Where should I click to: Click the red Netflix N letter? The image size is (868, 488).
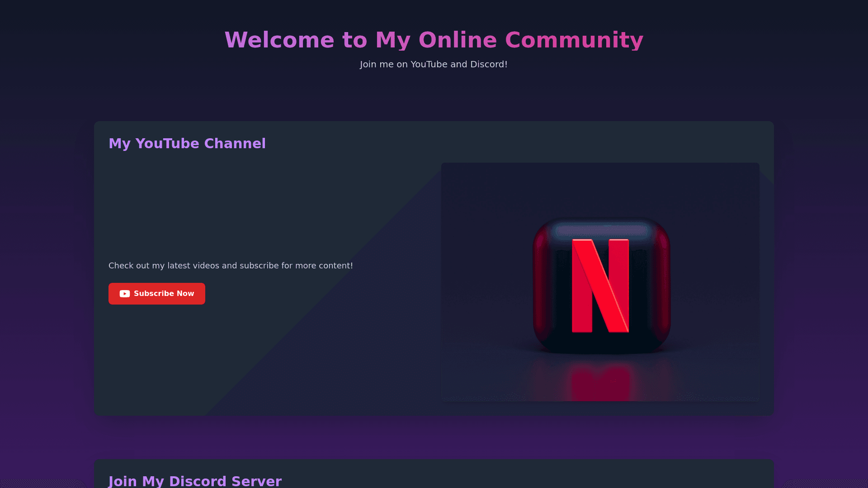click(x=600, y=286)
